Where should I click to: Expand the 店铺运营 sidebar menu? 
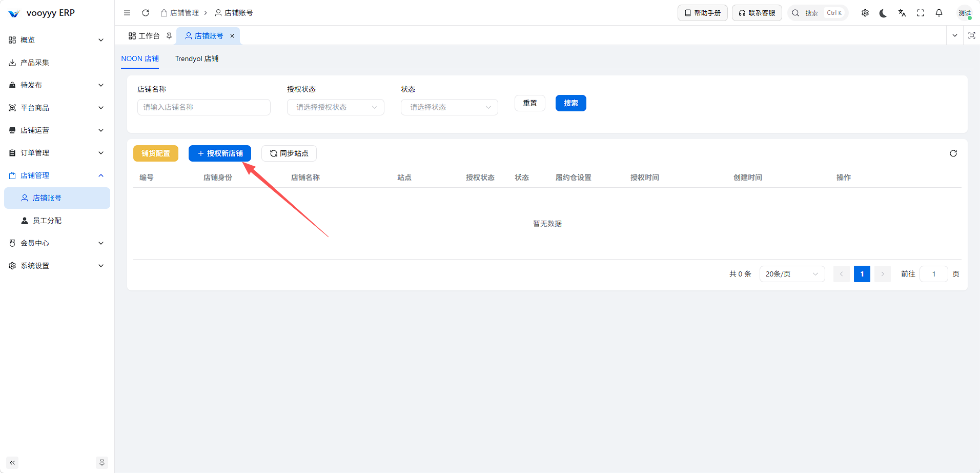[x=57, y=130]
